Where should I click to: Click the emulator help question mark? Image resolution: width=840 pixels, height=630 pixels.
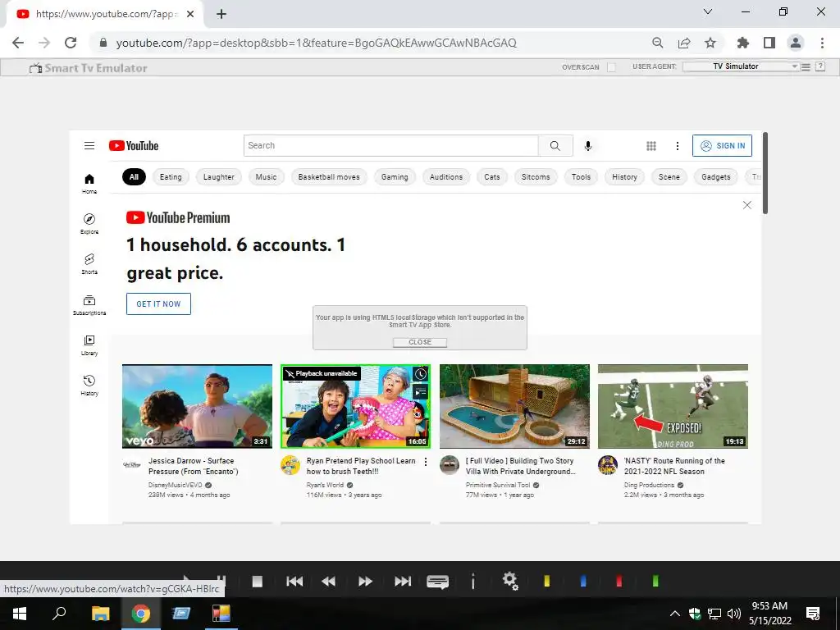(820, 66)
